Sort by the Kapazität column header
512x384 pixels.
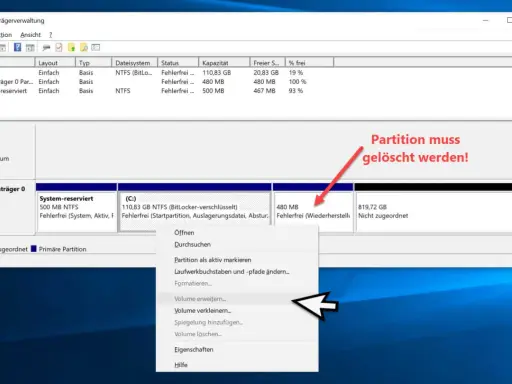point(224,63)
